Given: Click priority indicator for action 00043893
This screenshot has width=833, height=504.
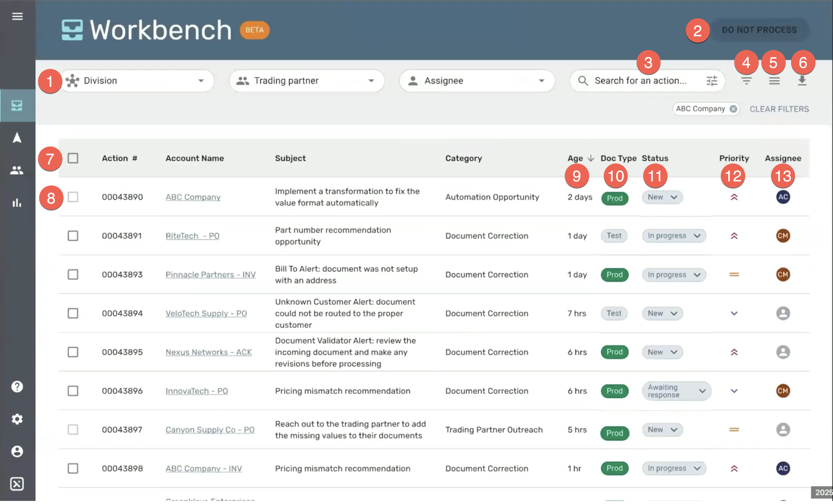Looking at the screenshot, I should point(734,274).
